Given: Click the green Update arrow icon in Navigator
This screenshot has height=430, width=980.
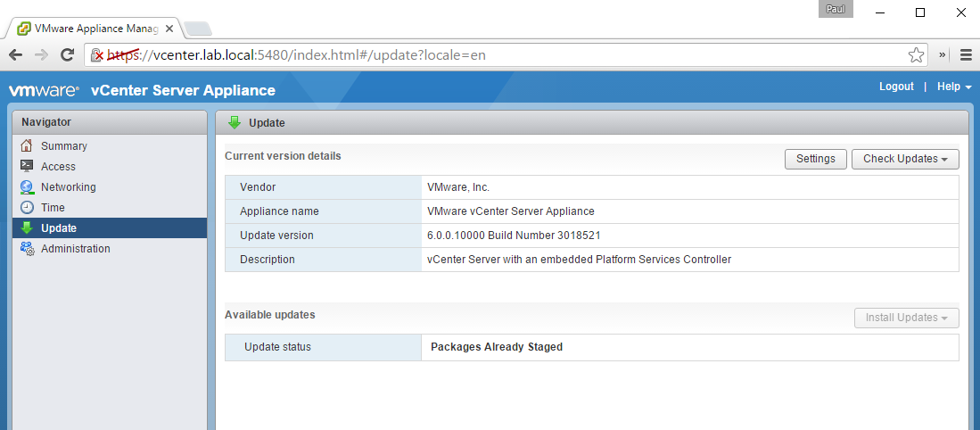Looking at the screenshot, I should (x=26, y=228).
